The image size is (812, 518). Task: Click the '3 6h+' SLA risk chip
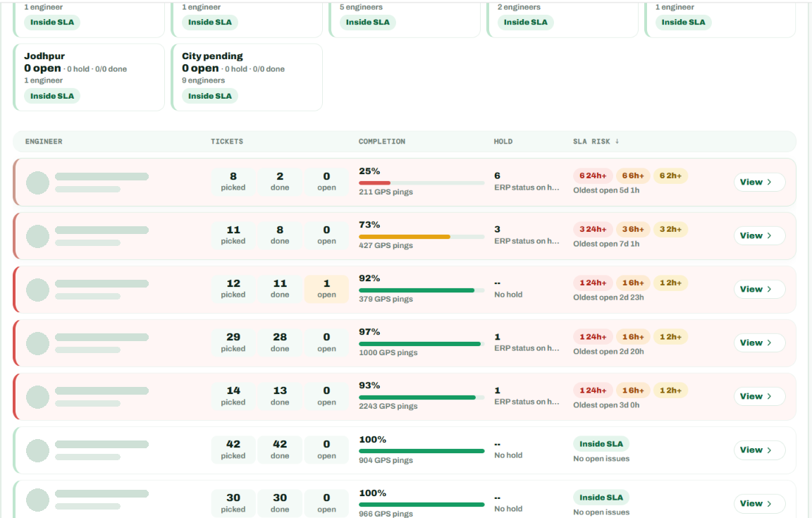coord(633,229)
